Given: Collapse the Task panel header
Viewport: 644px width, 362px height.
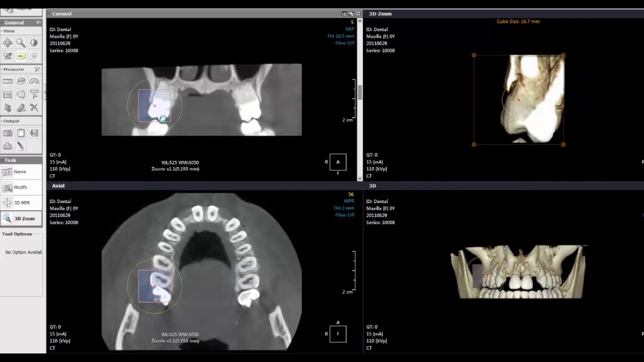Looking at the screenshot, I should click(x=21, y=160).
